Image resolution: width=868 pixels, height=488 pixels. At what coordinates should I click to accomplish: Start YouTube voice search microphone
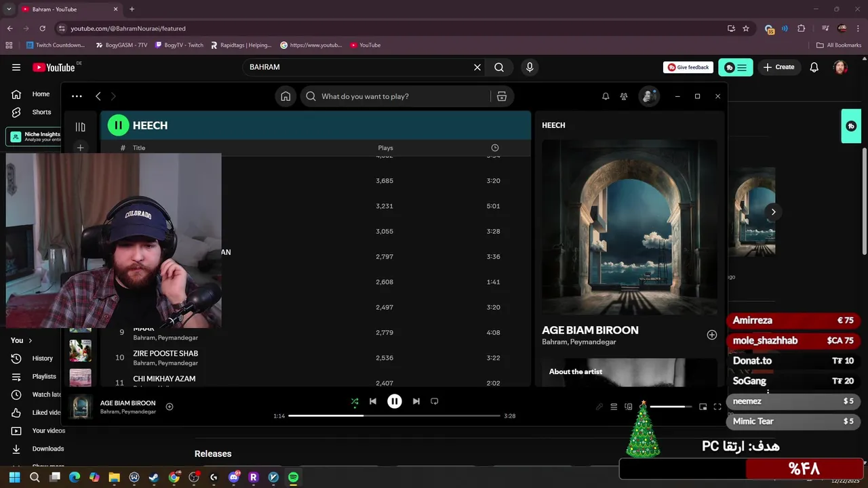click(530, 67)
